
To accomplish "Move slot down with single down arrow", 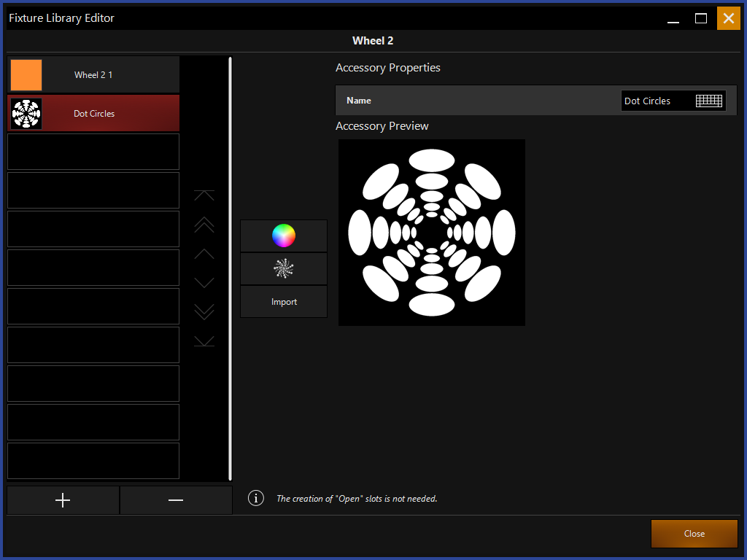I will click(x=204, y=283).
